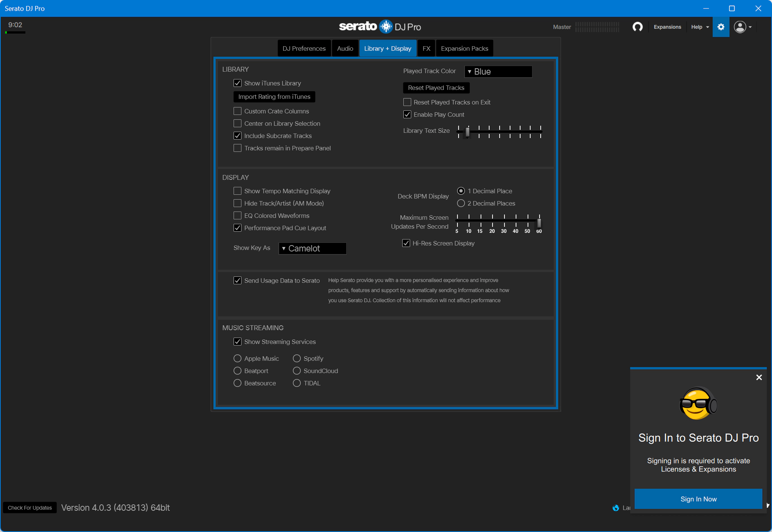Image resolution: width=772 pixels, height=532 pixels.
Task: Click the Reset Played Tracks button
Action: click(x=436, y=88)
